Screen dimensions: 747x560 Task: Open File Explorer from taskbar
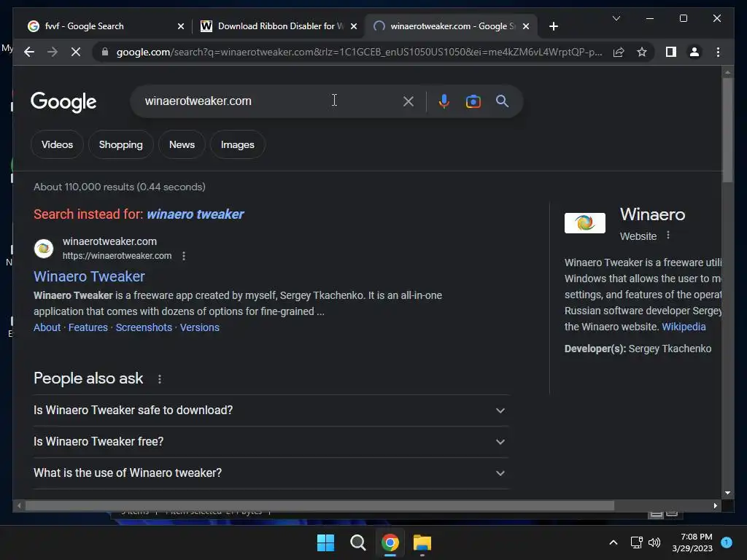tap(422, 542)
